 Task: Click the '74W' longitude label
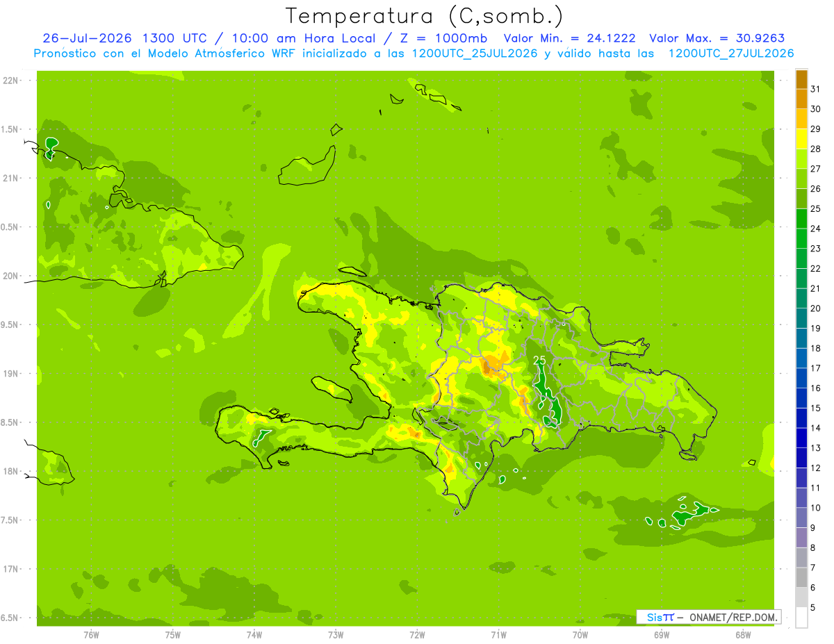[x=254, y=635]
